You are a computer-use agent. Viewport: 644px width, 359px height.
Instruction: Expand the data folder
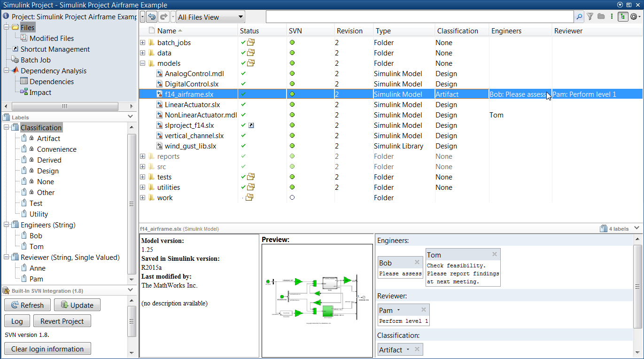[x=143, y=53]
